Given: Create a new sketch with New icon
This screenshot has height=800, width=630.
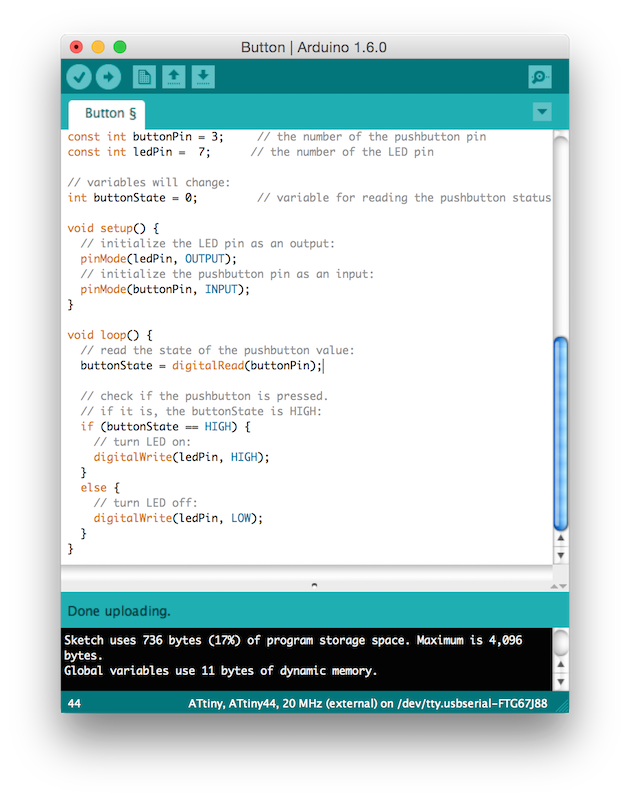Looking at the screenshot, I should [144, 77].
